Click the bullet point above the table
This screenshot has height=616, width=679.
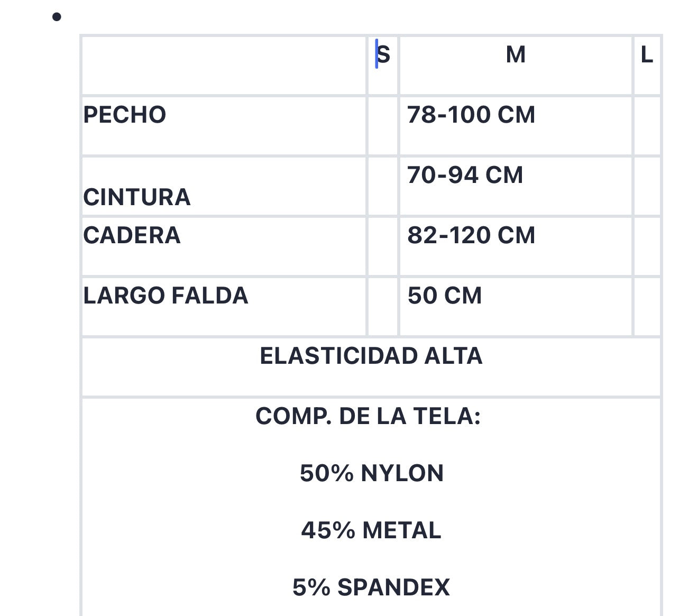tap(57, 17)
